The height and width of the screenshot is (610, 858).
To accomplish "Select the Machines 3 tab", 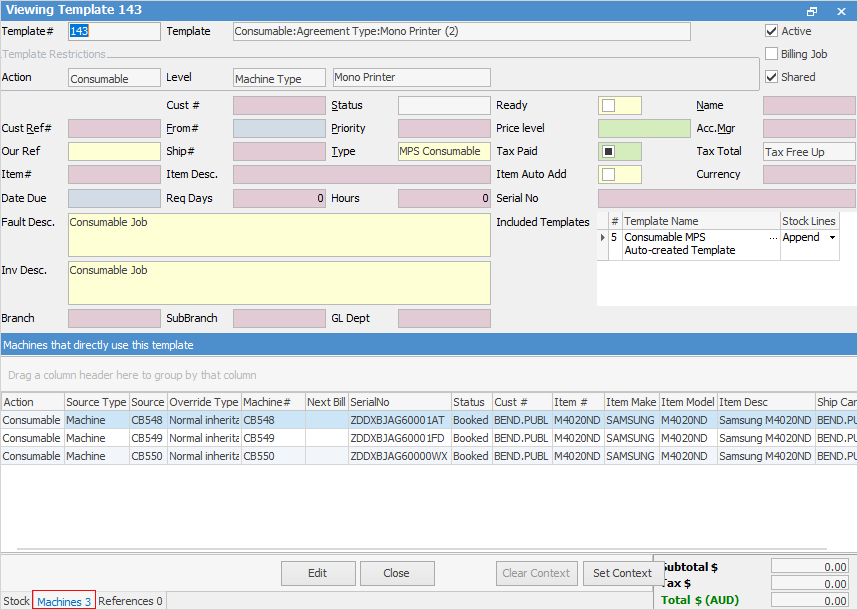I will click(x=64, y=601).
